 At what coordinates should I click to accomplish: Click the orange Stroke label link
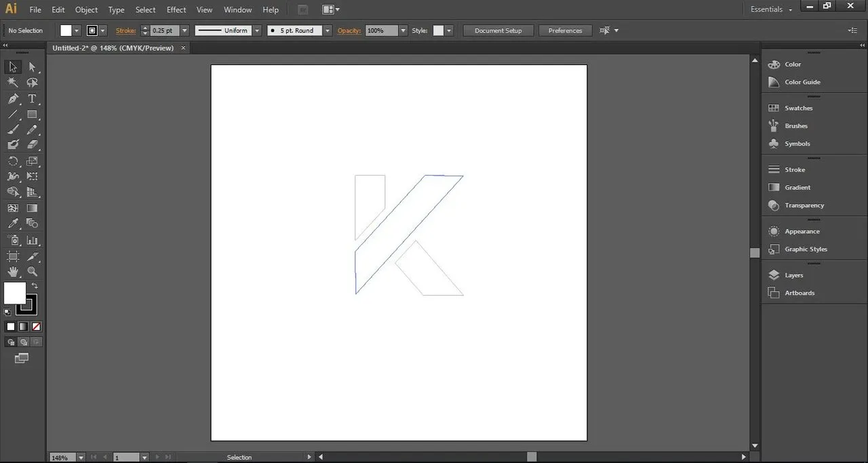(x=125, y=31)
